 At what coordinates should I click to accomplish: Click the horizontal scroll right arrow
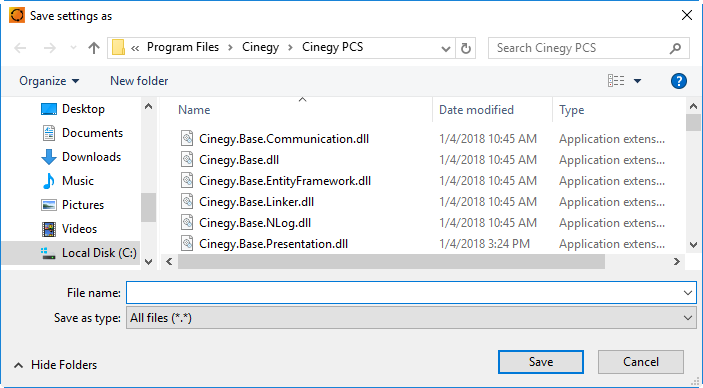tap(677, 262)
